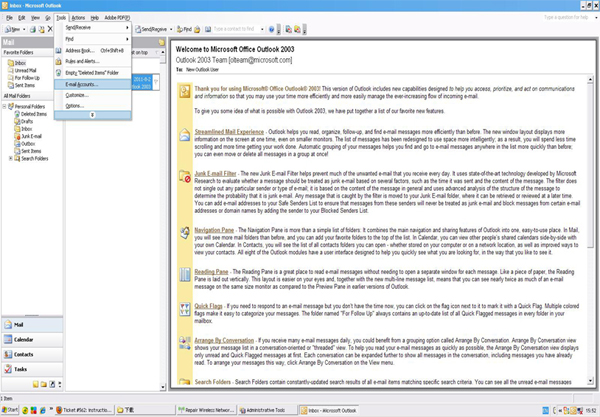Select Inbox under Favorite Folders
This screenshot has width=600, height=417.
tap(17, 63)
